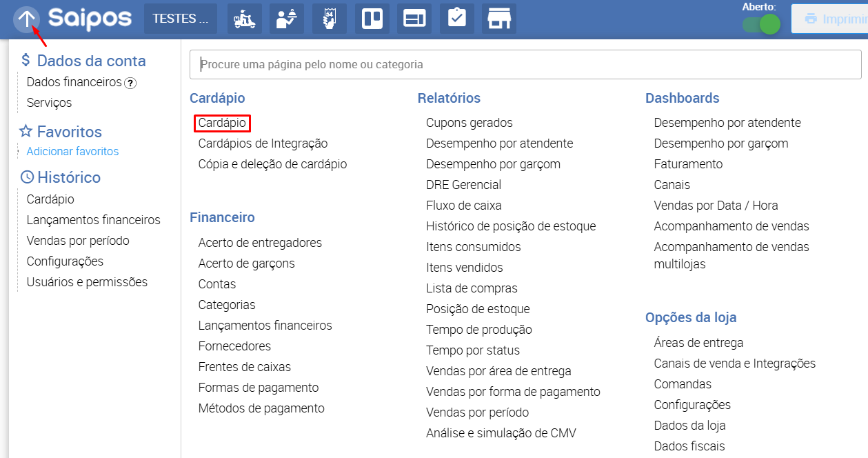Open Posição de estoque report
This screenshot has width=868, height=458.
[x=478, y=309]
